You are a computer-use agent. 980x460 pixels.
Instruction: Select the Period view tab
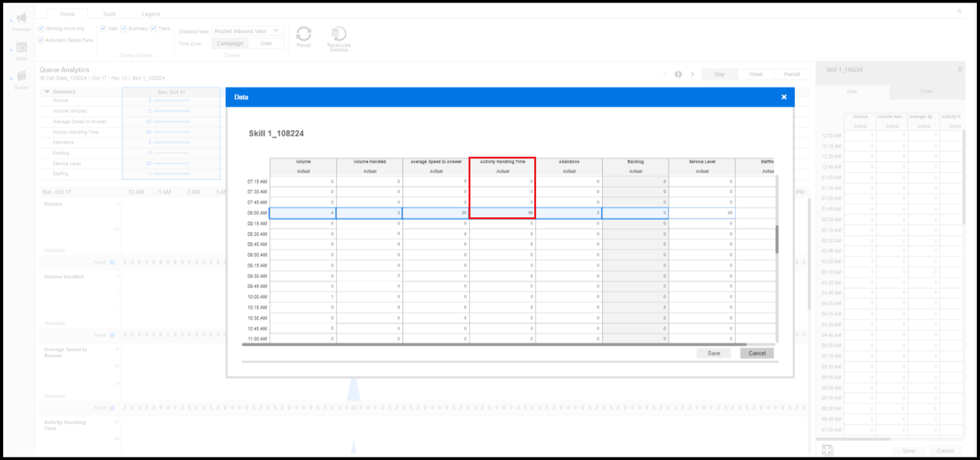[x=792, y=74]
